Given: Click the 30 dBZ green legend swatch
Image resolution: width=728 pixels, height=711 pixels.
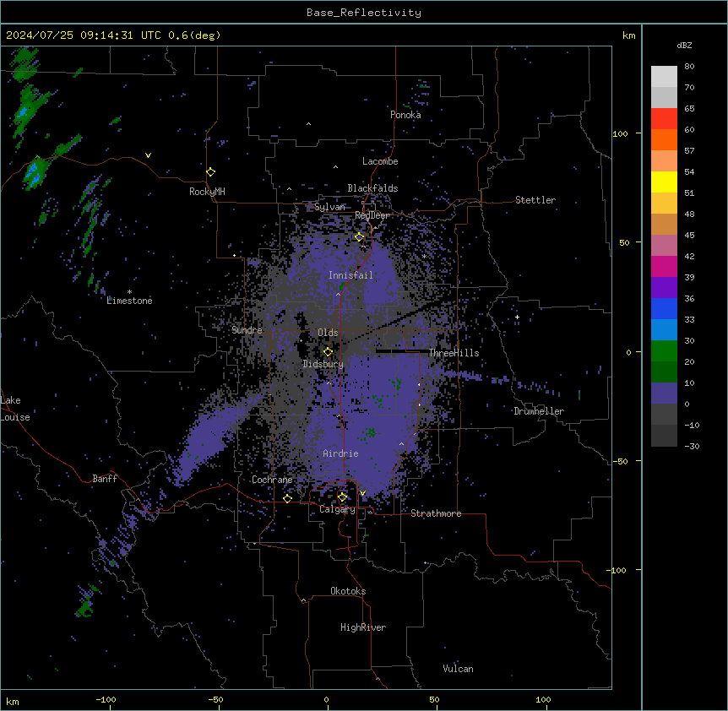Looking at the screenshot, I should coord(664,351).
